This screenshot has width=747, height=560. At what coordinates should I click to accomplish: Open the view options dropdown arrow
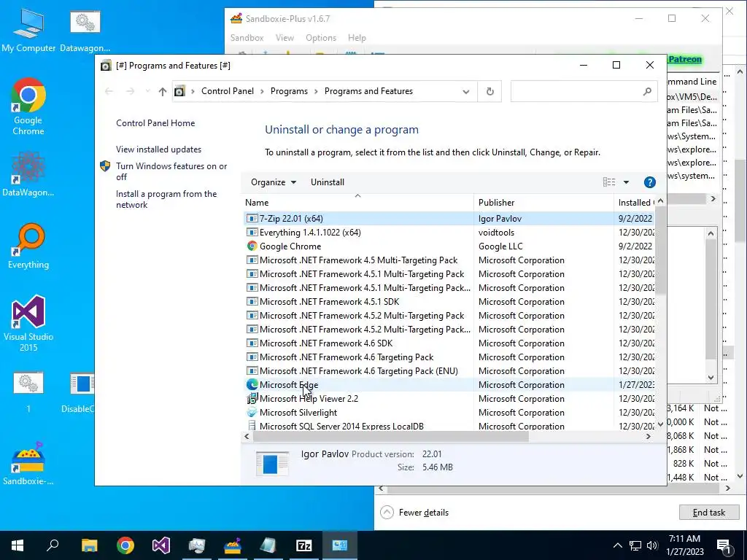(x=626, y=182)
